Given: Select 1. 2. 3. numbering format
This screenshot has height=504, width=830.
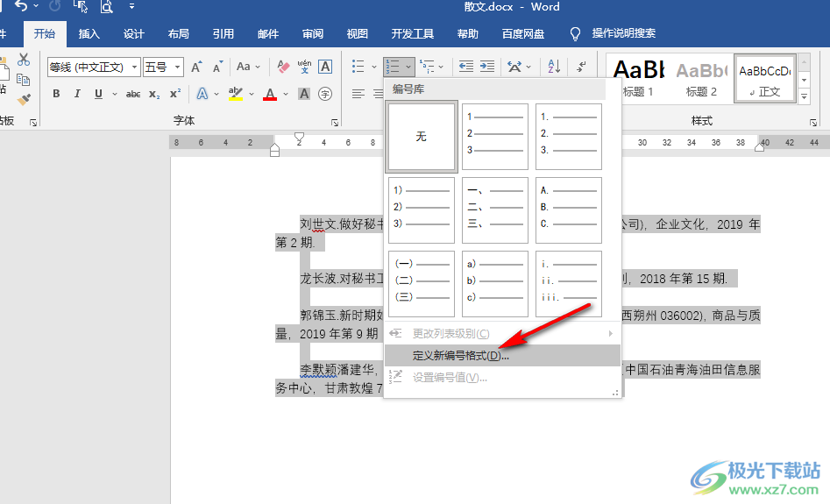Looking at the screenshot, I should 569,137.
